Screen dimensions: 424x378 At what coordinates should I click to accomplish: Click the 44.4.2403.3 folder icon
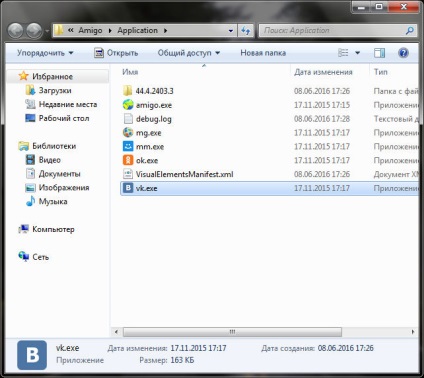(128, 91)
